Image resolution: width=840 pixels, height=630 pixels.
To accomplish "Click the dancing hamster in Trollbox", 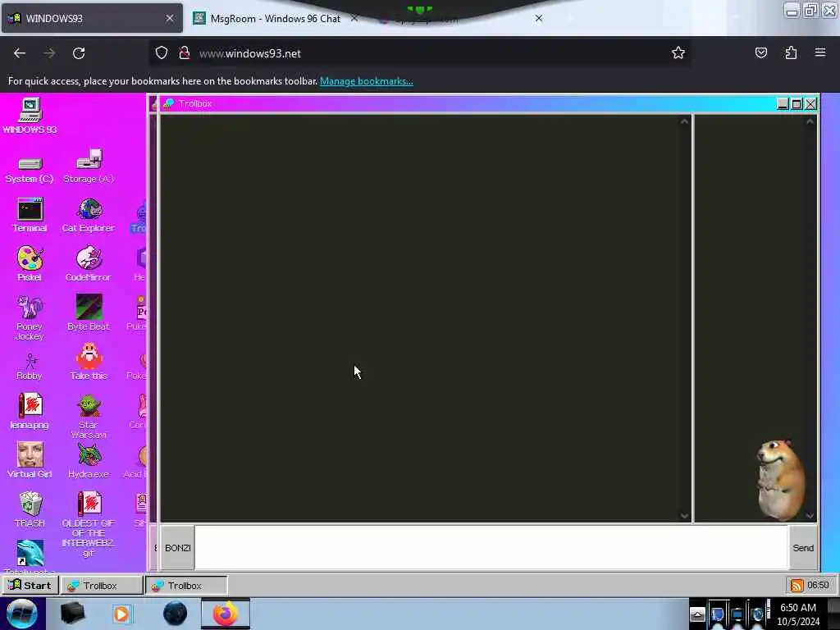I will tap(781, 480).
